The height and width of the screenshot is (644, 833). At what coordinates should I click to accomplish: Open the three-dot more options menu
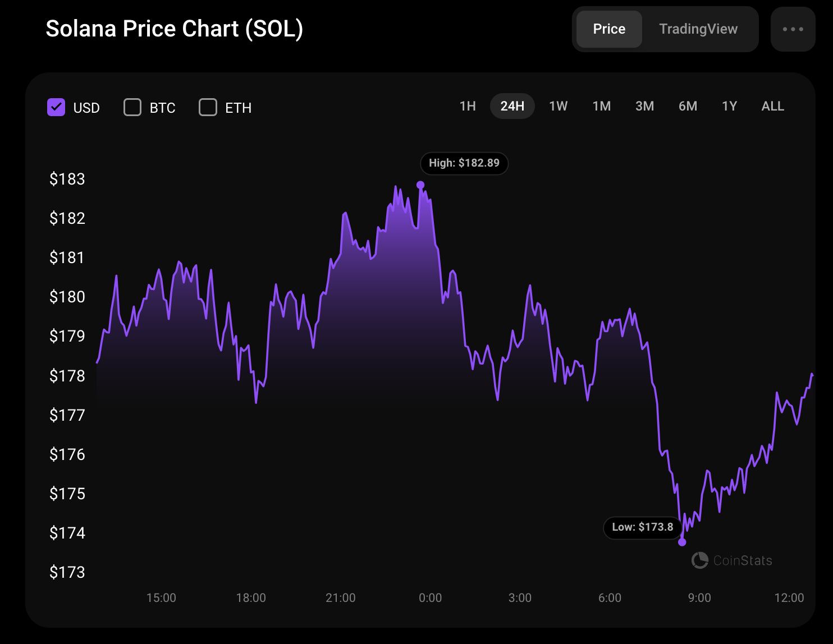793,29
